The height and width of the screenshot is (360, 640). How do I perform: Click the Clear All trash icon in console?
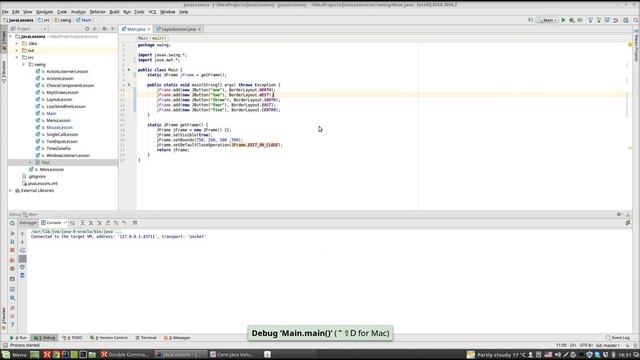(22, 276)
